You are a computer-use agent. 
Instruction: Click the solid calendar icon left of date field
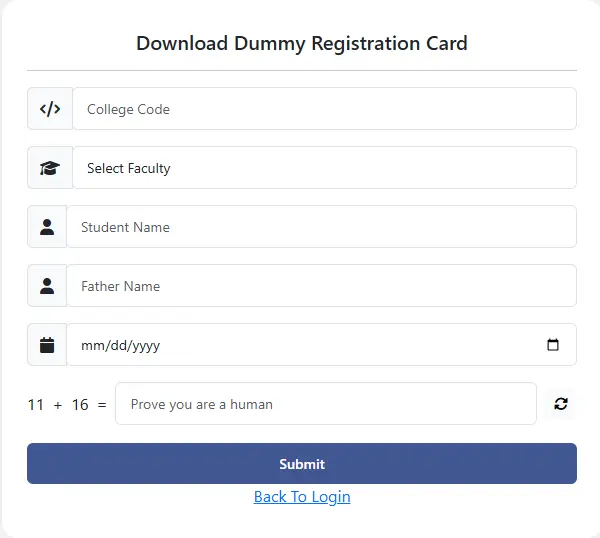click(47, 345)
